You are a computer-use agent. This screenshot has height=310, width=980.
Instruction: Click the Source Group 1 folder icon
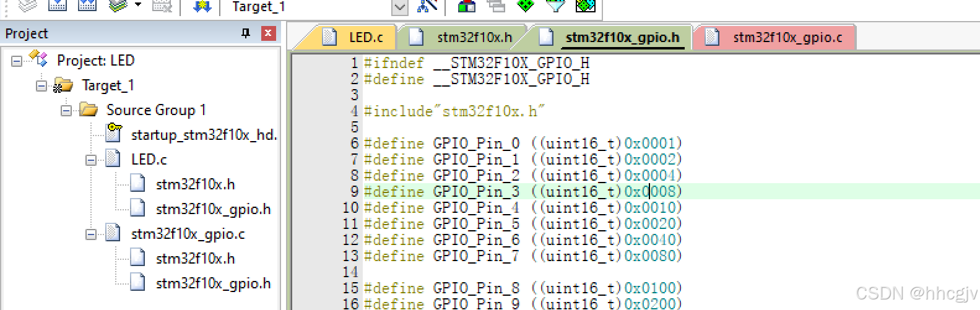[88, 110]
